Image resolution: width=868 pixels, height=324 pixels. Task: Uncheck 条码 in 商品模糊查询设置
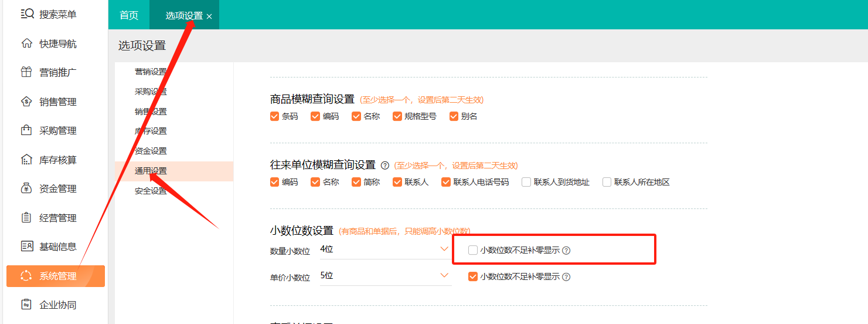pos(274,116)
